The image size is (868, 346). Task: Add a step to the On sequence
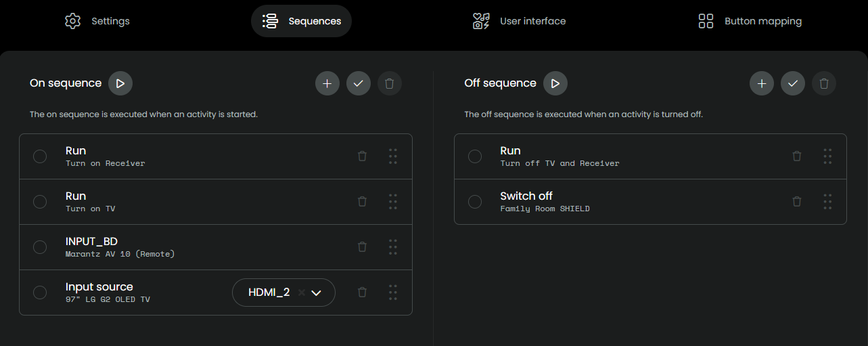327,83
